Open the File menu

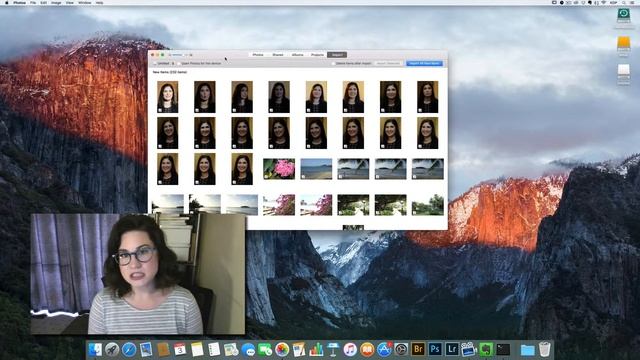33,2
